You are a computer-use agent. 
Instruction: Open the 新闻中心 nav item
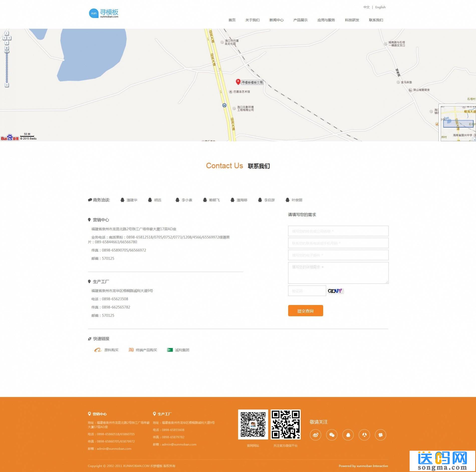pos(277,20)
